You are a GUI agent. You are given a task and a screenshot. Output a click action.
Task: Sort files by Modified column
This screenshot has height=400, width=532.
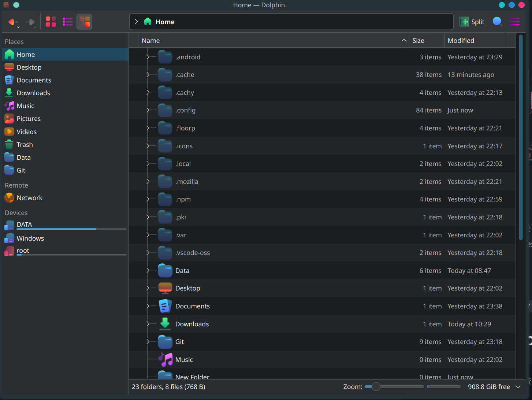click(x=474, y=41)
